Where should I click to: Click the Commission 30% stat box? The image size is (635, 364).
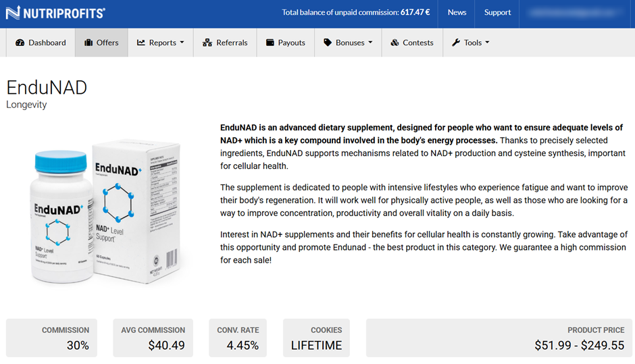[51, 338]
